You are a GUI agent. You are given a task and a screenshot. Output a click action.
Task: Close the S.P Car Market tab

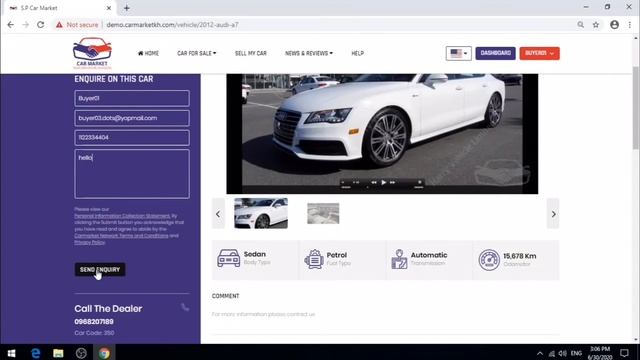(109, 8)
